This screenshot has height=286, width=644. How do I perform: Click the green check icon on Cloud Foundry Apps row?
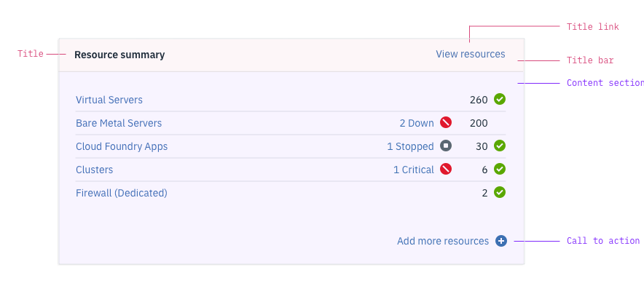(500, 146)
